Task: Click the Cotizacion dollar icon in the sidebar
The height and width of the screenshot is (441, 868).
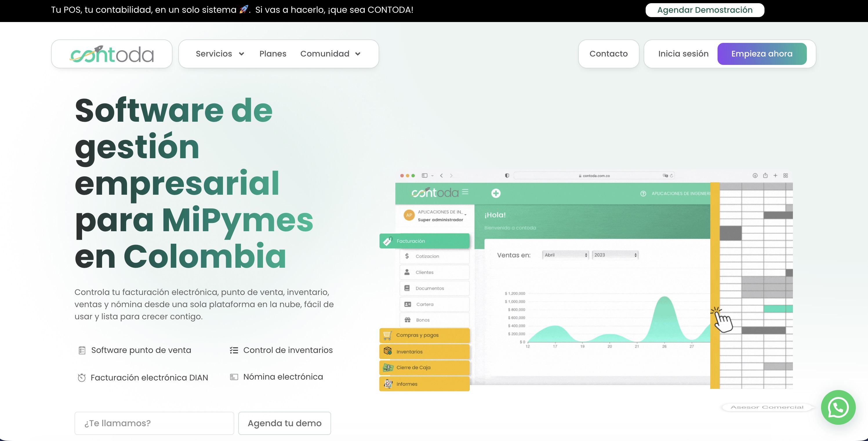Action: click(x=407, y=256)
